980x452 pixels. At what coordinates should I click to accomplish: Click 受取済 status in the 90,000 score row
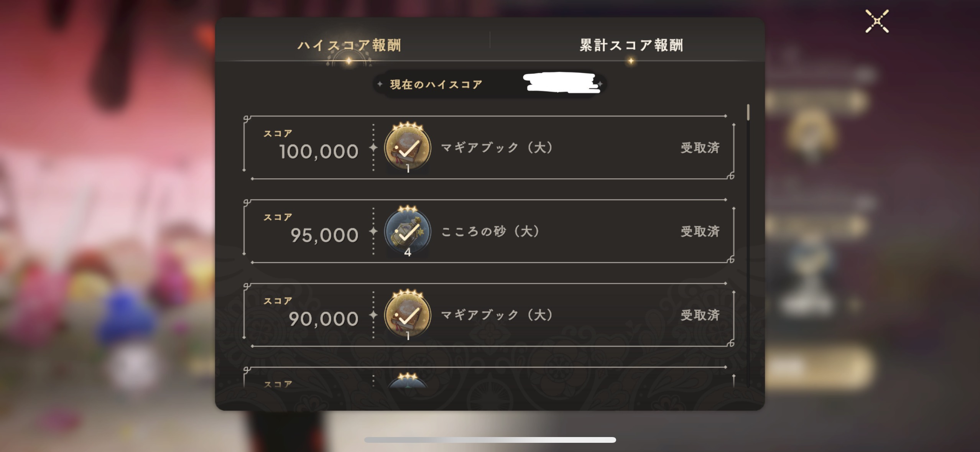700,315
